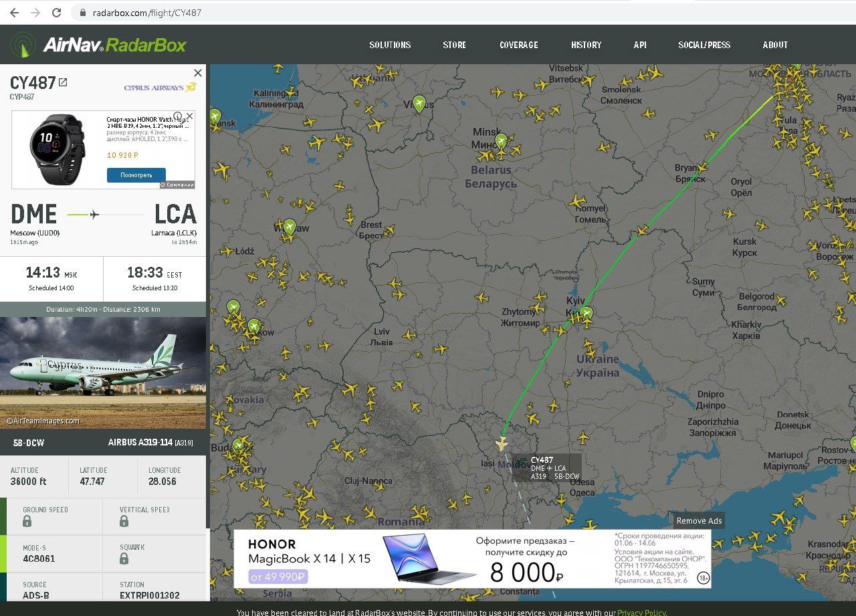Click the CY487 map tooltip label
Screen dimensions: 856x616
[x=546, y=468]
